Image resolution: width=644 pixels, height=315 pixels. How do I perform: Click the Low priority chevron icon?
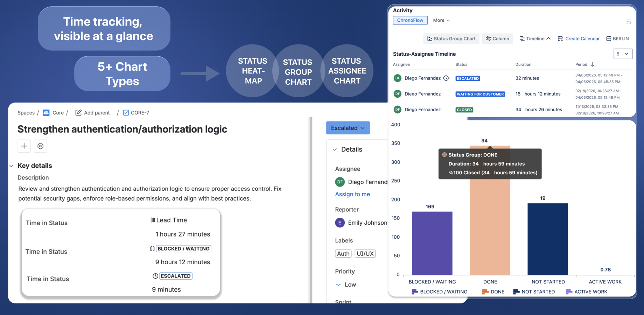[x=338, y=285]
